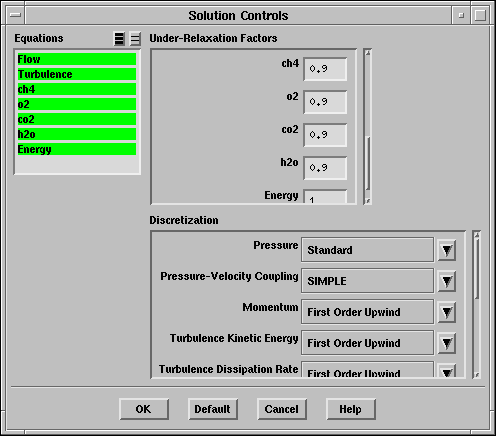Click the OK button

pos(144,409)
